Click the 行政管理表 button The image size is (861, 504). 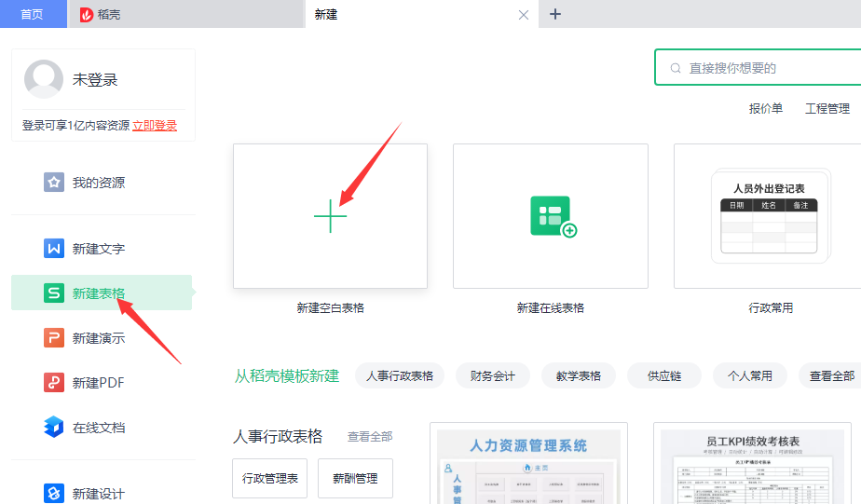[269, 478]
